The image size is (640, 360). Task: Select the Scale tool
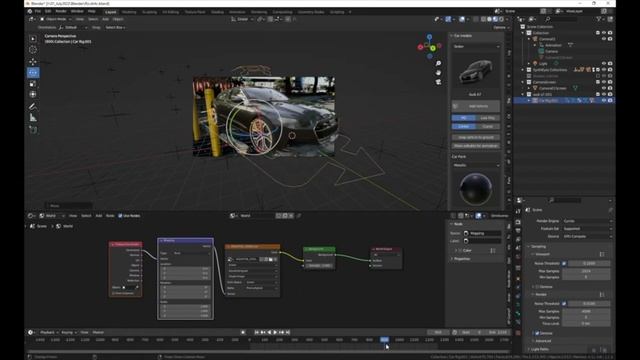pyautogui.click(x=33, y=84)
